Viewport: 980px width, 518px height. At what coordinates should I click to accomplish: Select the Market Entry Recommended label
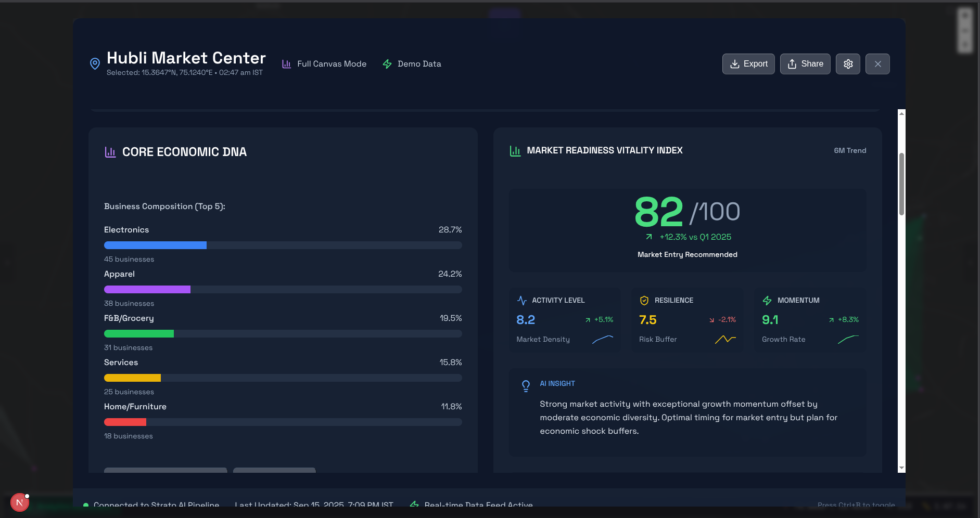point(688,254)
